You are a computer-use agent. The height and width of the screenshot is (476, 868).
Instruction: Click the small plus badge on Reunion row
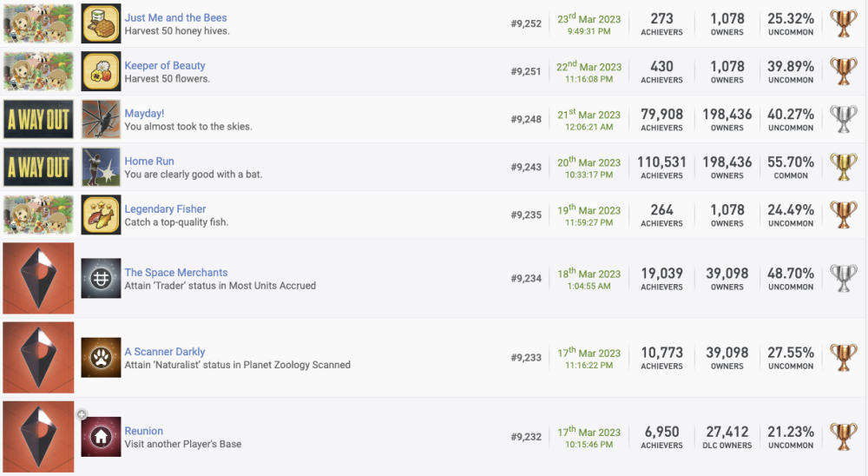[x=82, y=414]
